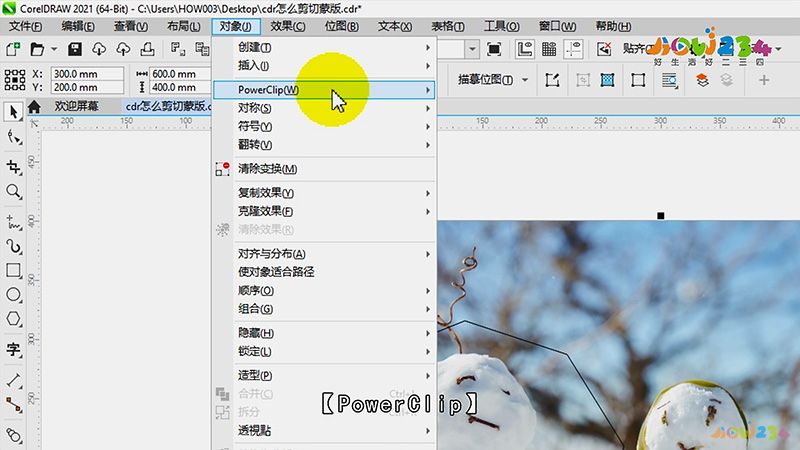This screenshot has height=450, width=800.
Task: Switch to the 欢迎屏幕 tab
Action: [77, 107]
